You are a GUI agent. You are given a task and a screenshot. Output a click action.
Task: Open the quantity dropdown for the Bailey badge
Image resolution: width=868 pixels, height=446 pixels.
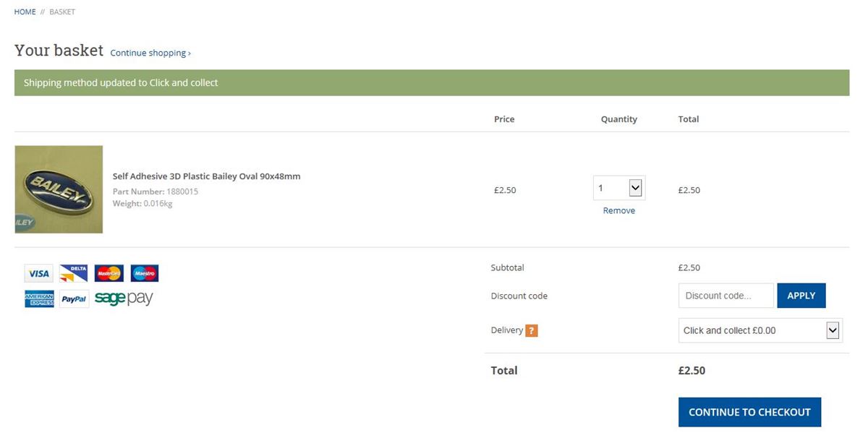pyautogui.click(x=619, y=188)
